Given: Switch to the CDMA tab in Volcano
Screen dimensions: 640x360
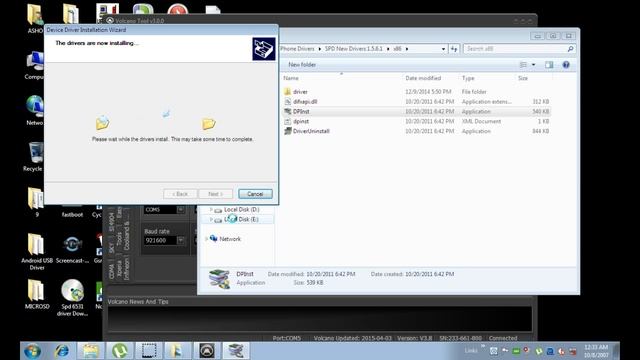Looking at the screenshot, I should click(112, 271).
